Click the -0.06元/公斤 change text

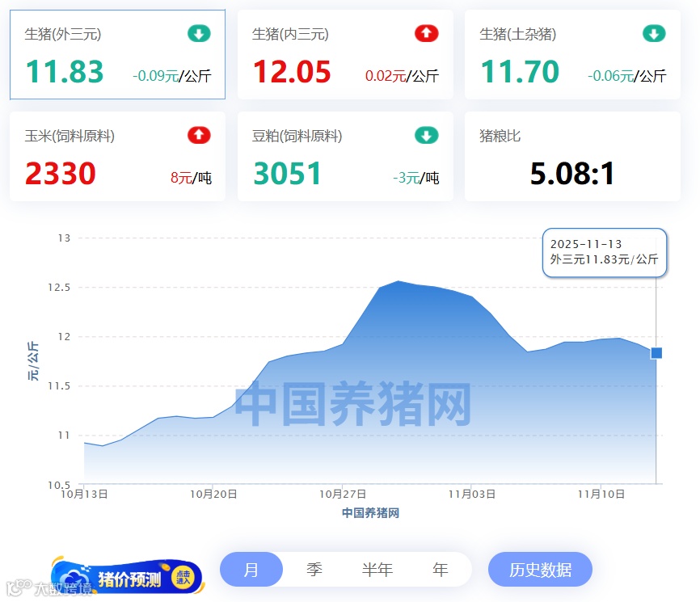pos(626,76)
